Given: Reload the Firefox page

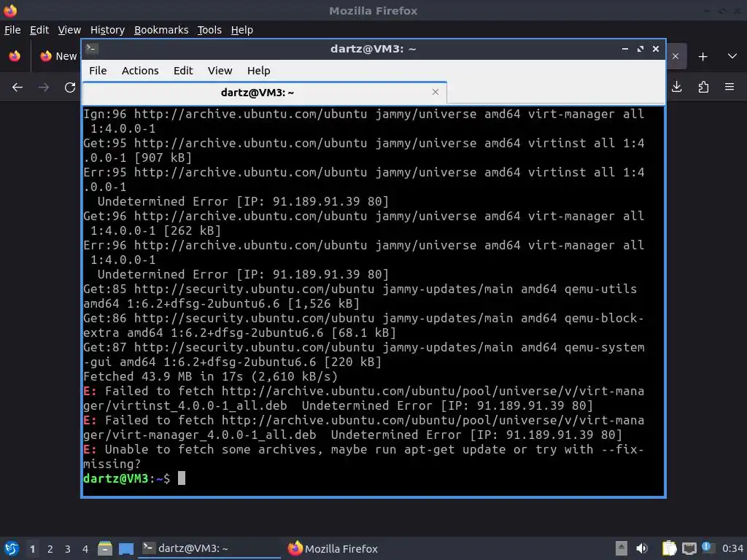Looking at the screenshot, I should click(70, 87).
